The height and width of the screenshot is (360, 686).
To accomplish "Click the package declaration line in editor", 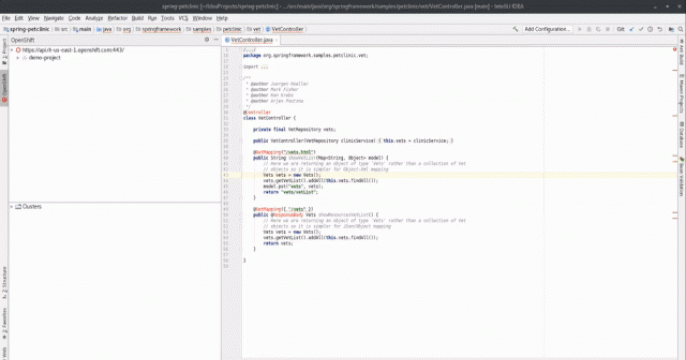I will coord(305,56).
